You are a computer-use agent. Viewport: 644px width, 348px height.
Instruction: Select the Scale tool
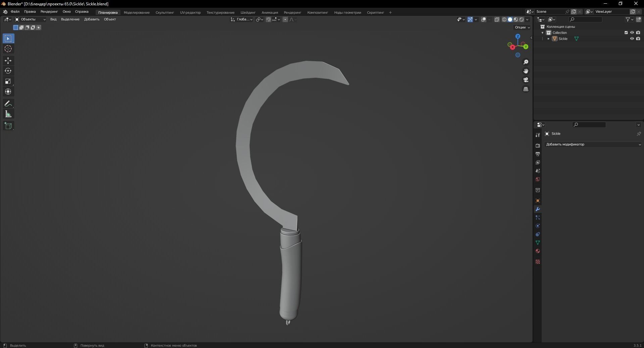pos(8,81)
